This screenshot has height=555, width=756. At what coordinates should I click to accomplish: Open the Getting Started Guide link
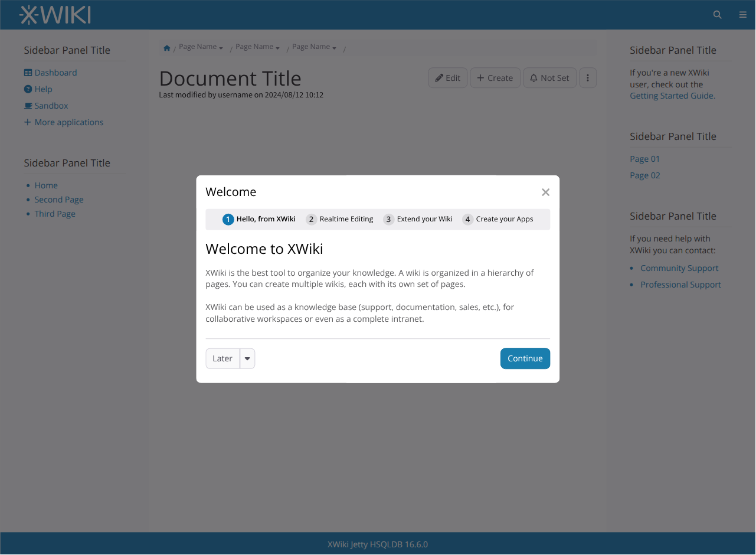pos(672,96)
